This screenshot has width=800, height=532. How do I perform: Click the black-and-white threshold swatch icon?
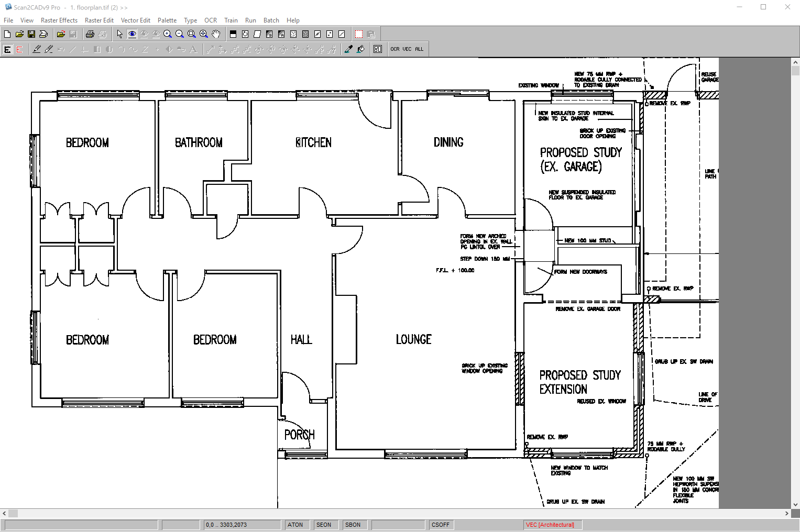(x=232, y=34)
